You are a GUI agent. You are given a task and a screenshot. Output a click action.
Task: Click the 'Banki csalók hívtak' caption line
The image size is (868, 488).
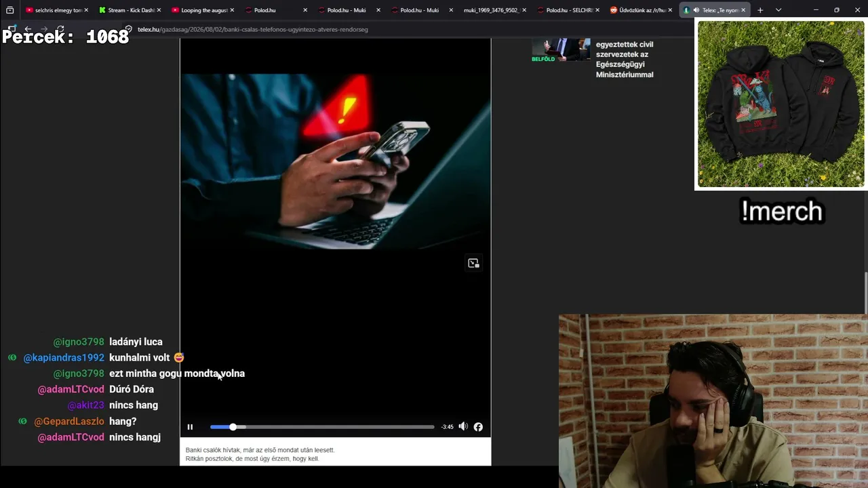click(x=260, y=450)
